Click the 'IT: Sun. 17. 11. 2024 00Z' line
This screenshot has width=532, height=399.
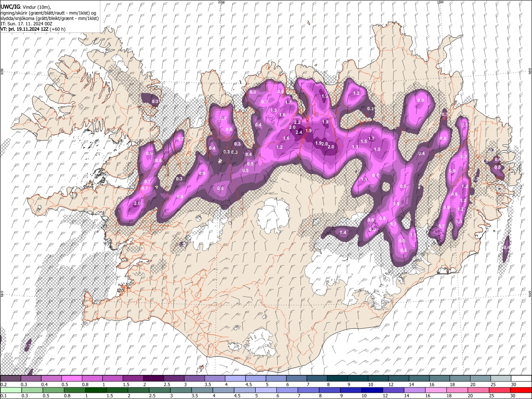coord(26,24)
